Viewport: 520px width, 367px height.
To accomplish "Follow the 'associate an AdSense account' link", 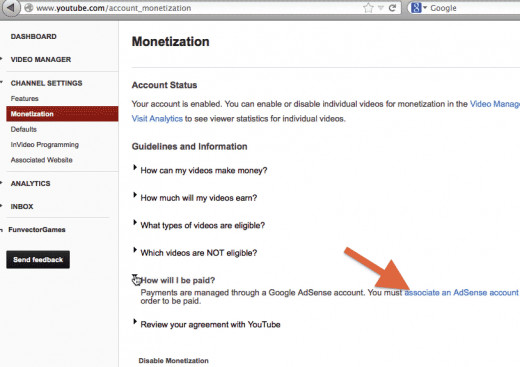I will point(462,292).
